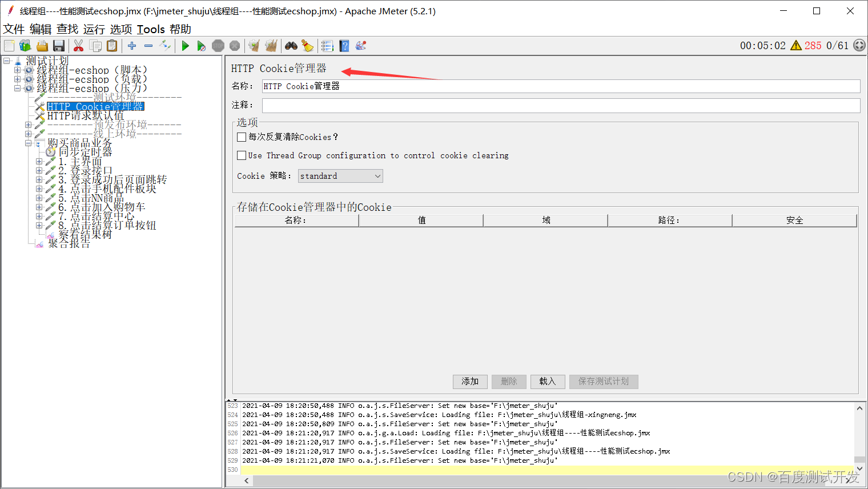Click the Shutdown gray X icon
This screenshot has width=868, height=489.
[x=235, y=46]
